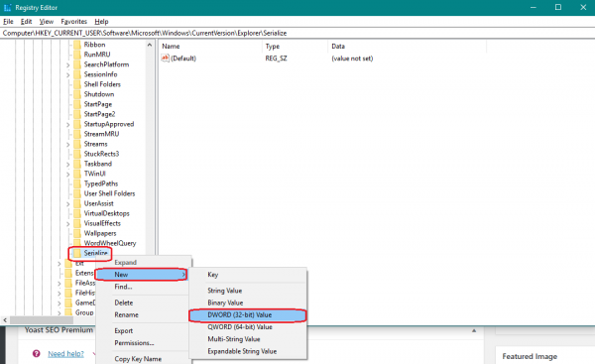
Task: Click the SessionInfo folder icon
Action: coord(77,74)
